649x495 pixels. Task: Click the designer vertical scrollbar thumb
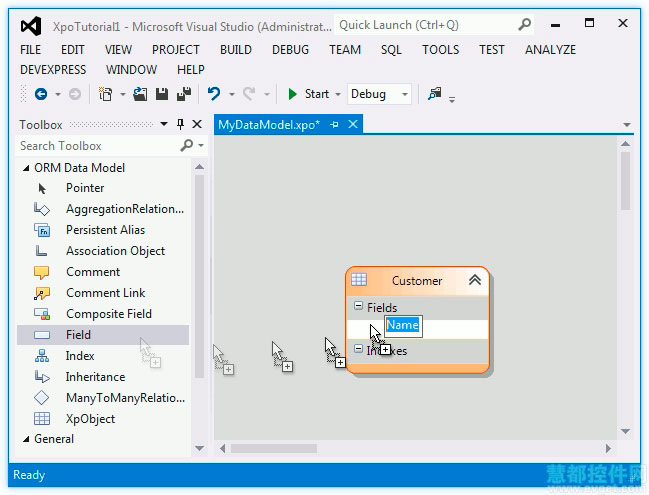625,180
